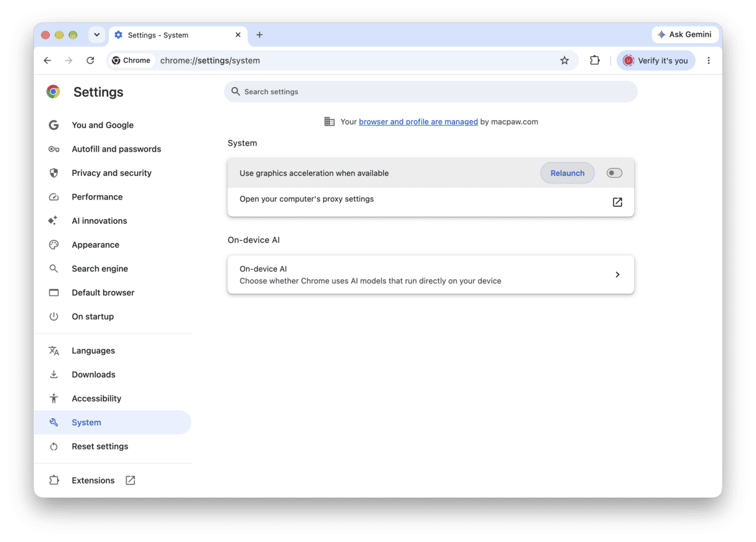Go back to the previous page
This screenshot has width=756, height=542.
pos(47,60)
